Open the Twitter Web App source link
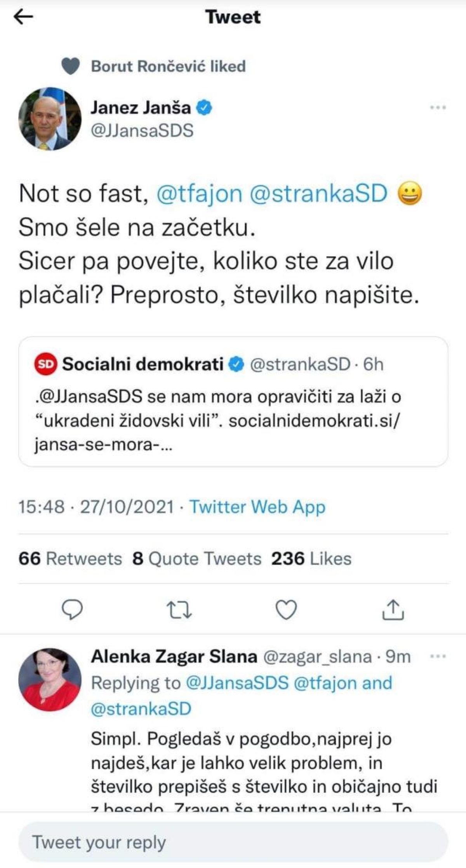The width and height of the screenshot is (466, 868). click(257, 507)
